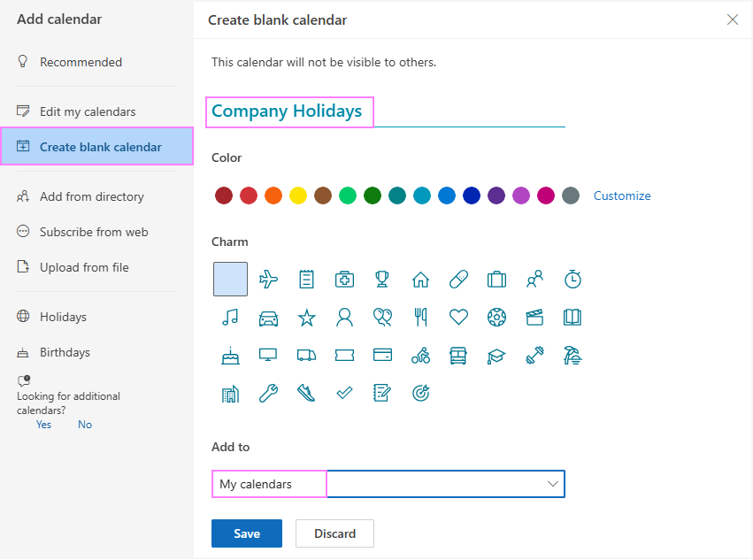
Task: Select the gray color swatch
Action: tap(571, 196)
